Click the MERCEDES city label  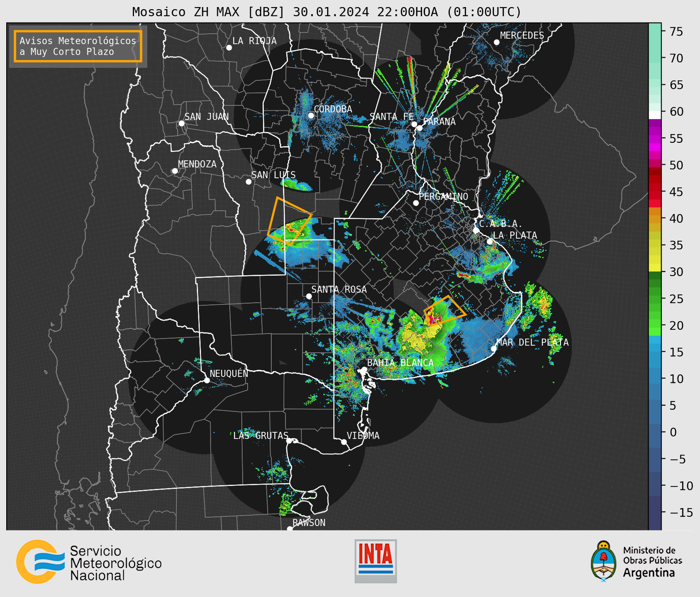[522, 36]
